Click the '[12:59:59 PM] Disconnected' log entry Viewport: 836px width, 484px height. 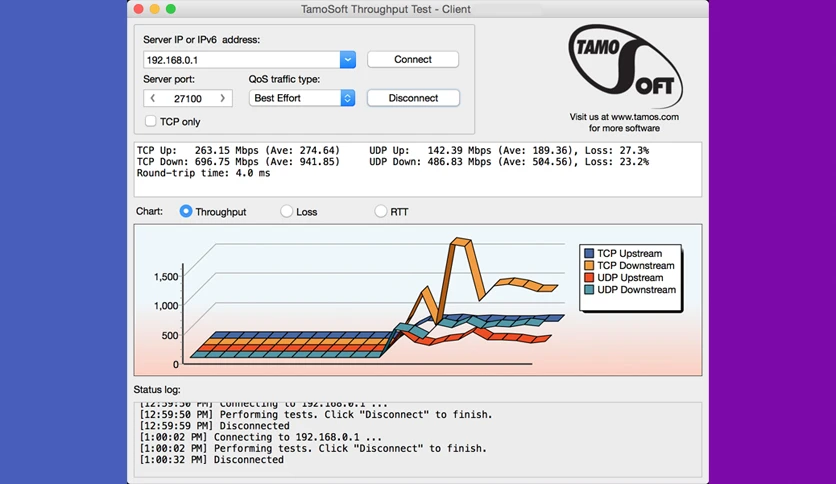click(214, 426)
